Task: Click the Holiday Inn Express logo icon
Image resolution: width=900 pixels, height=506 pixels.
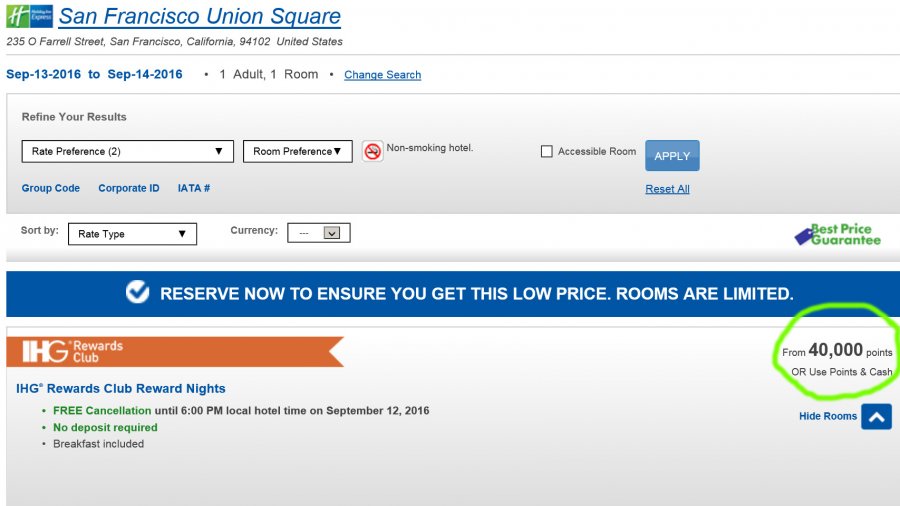Action: [29, 17]
